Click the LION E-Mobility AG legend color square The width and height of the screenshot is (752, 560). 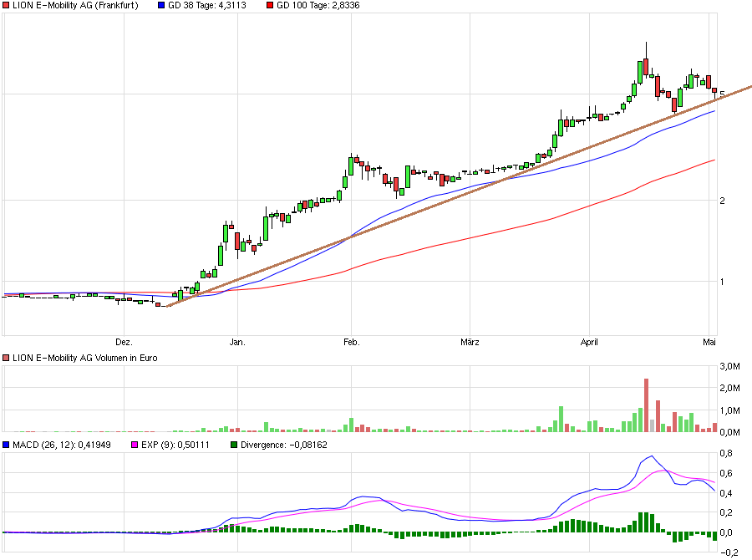(x=6, y=6)
